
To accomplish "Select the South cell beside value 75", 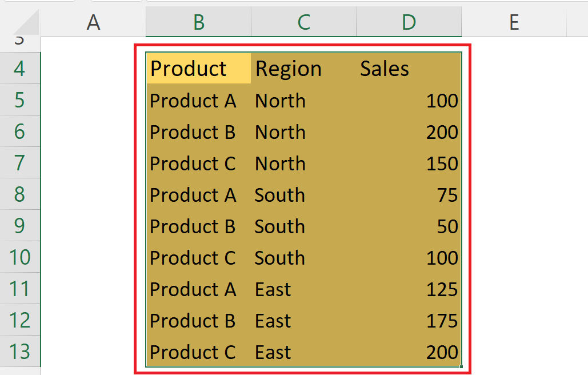I will 303,195.
